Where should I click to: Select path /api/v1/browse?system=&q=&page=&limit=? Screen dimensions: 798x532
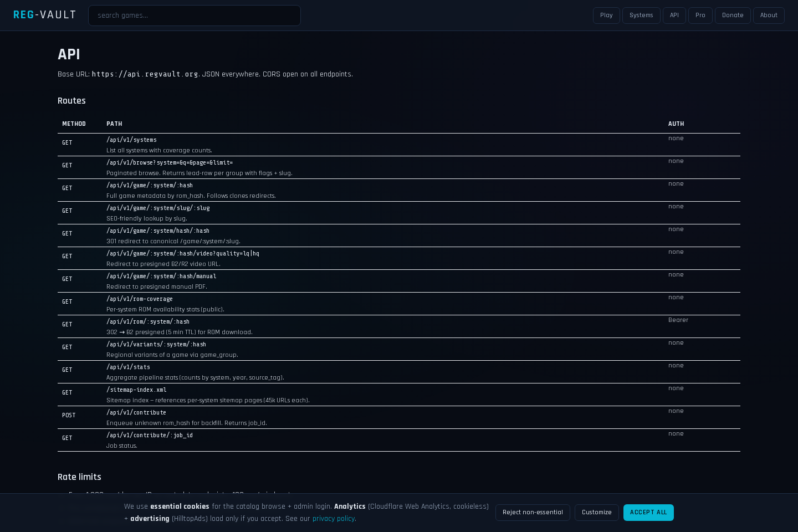click(x=170, y=163)
